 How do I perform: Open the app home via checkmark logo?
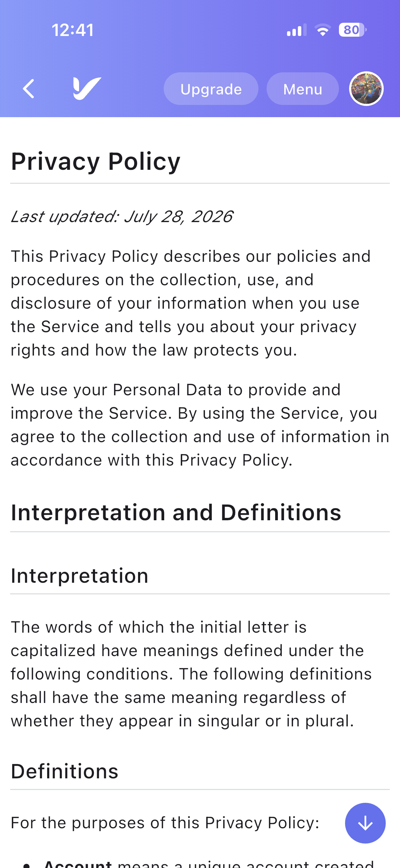pyautogui.click(x=87, y=89)
